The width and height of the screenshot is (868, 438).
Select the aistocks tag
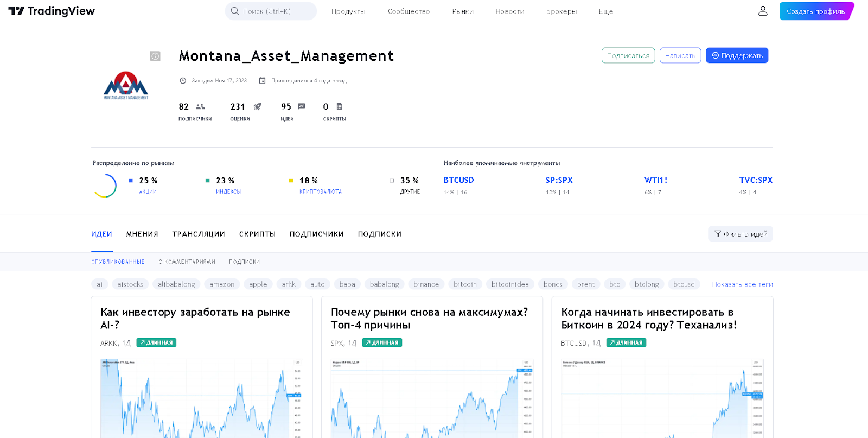[130, 284]
